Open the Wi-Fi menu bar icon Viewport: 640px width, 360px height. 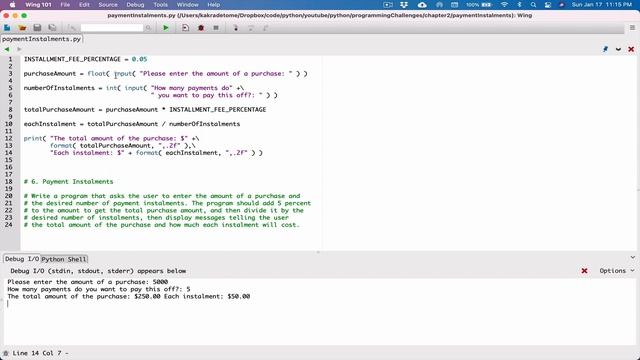(504, 4)
